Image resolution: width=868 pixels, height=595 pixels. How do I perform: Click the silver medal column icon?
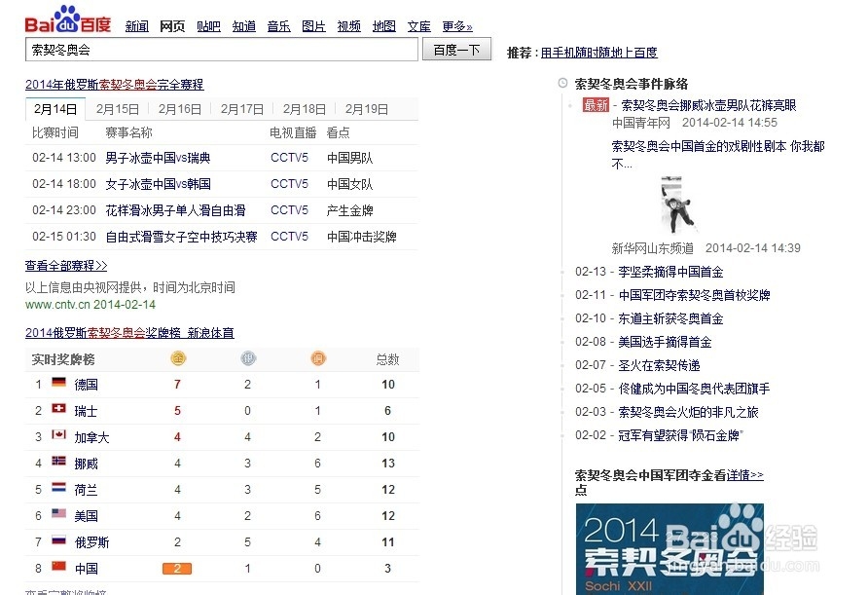coord(248,359)
